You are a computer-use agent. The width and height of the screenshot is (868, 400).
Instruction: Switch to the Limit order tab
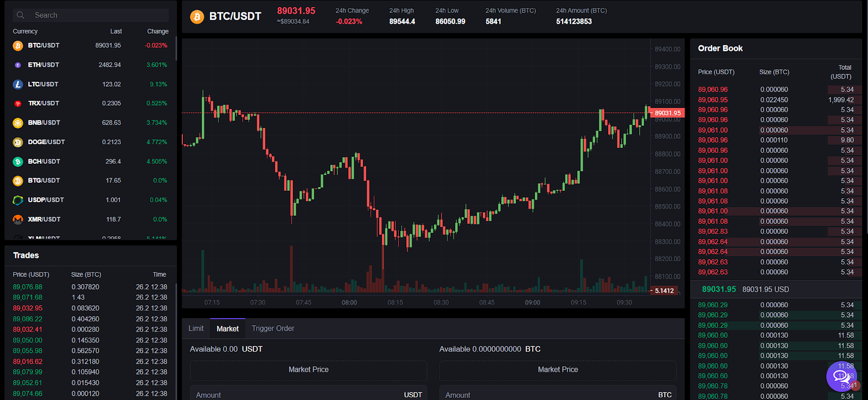196,328
